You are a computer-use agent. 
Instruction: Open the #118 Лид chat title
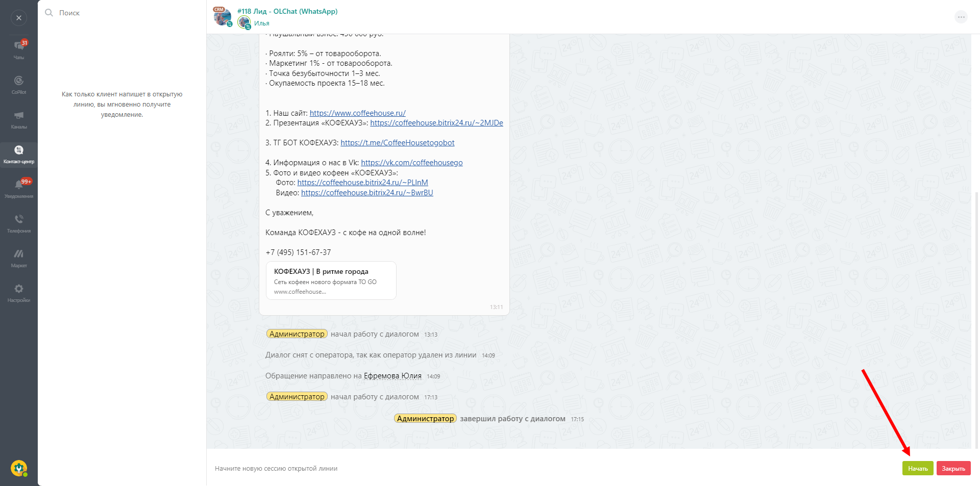[287, 11]
